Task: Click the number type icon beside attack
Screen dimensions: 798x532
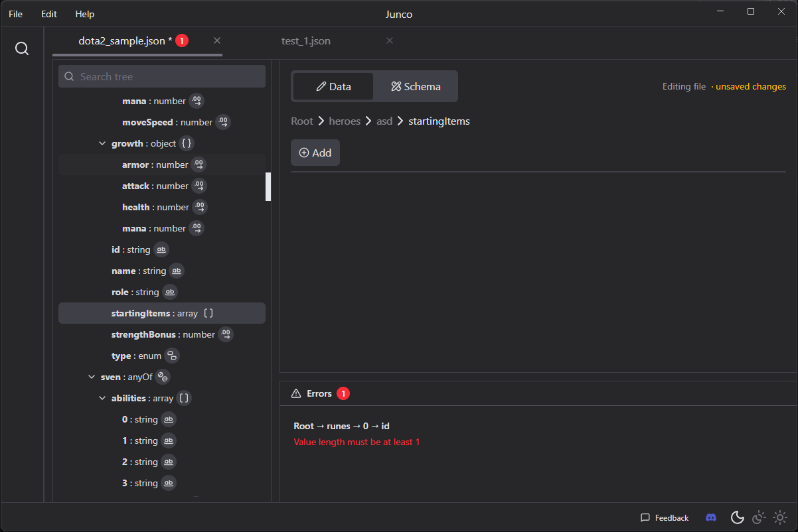Action: click(x=199, y=186)
